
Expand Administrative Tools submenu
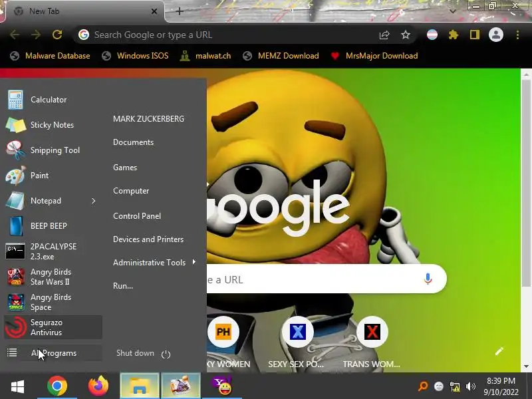[155, 262]
